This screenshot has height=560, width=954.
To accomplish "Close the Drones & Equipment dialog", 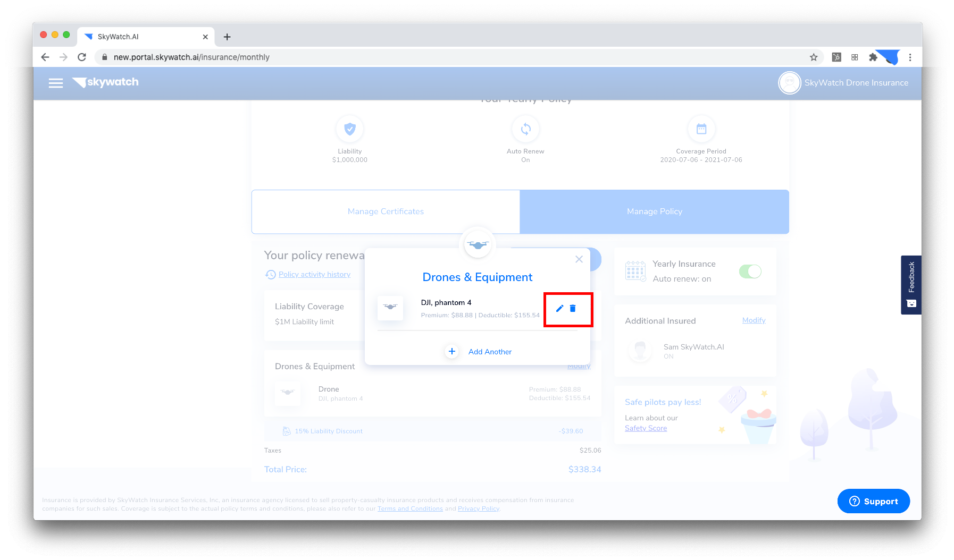I will point(579,259).
